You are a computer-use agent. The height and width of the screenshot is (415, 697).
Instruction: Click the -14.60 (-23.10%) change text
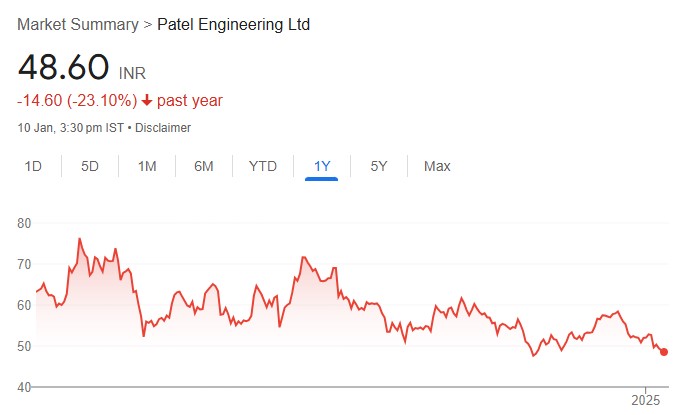tap(76, 101)
